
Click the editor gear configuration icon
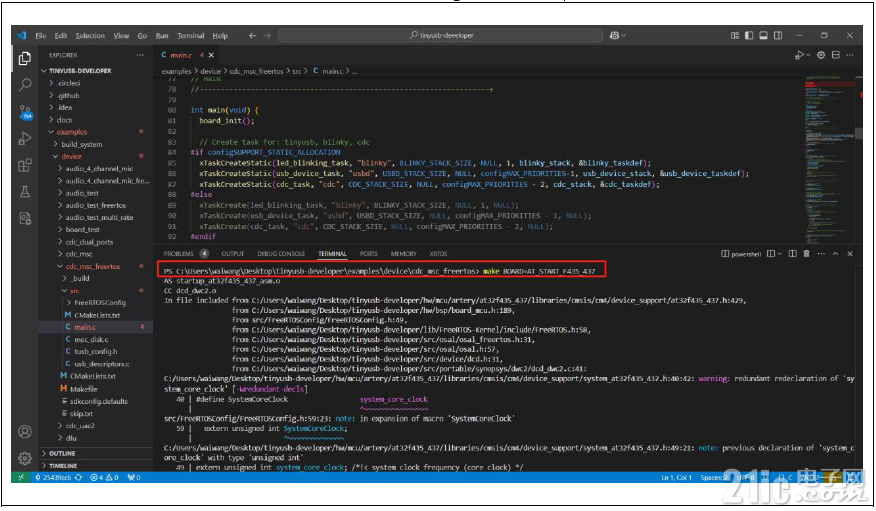pos(821,55)
